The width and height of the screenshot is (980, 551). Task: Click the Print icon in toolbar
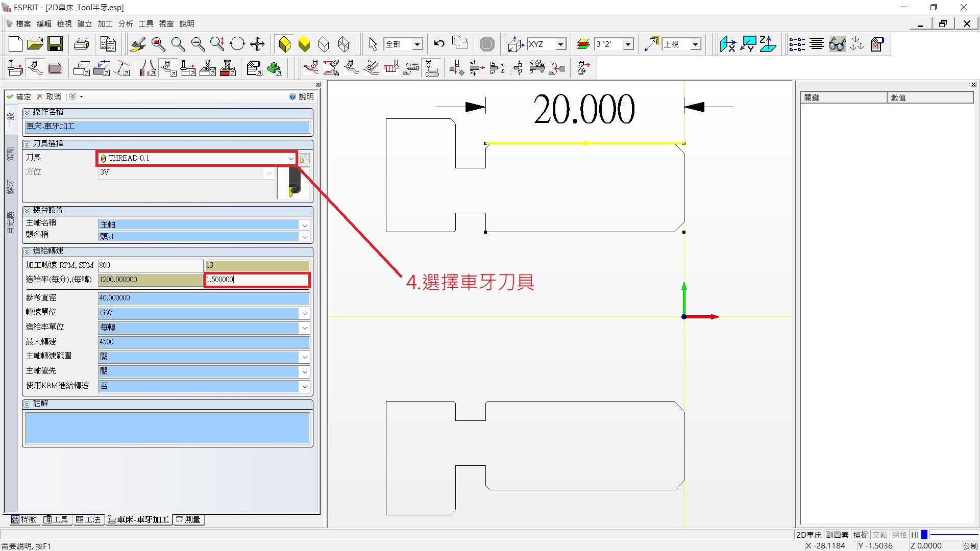tap(81, 44)
